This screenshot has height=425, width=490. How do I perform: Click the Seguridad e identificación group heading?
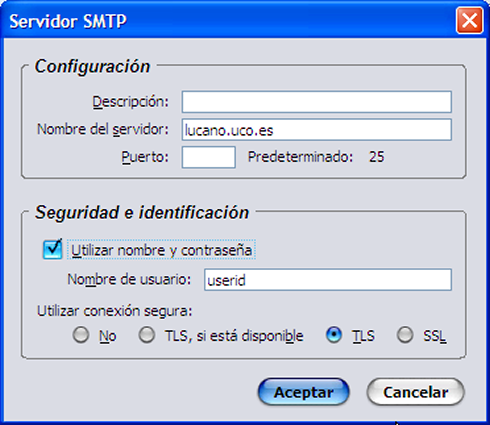[142, 212]
